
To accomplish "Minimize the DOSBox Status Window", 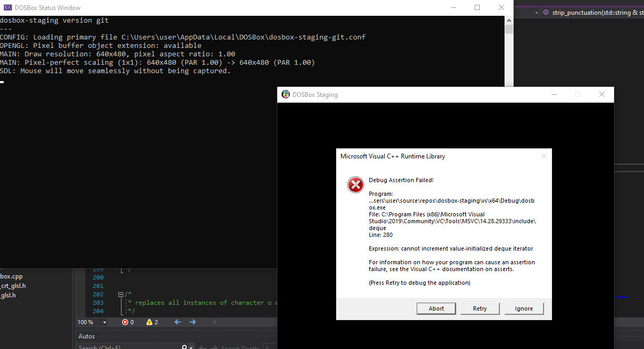I will point(453,7).
